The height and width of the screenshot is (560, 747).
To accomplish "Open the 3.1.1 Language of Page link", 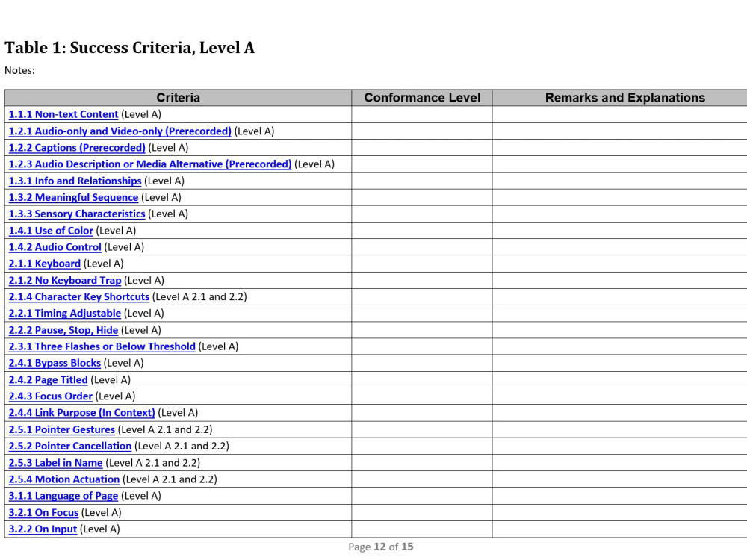I will [x=63, y=496].
